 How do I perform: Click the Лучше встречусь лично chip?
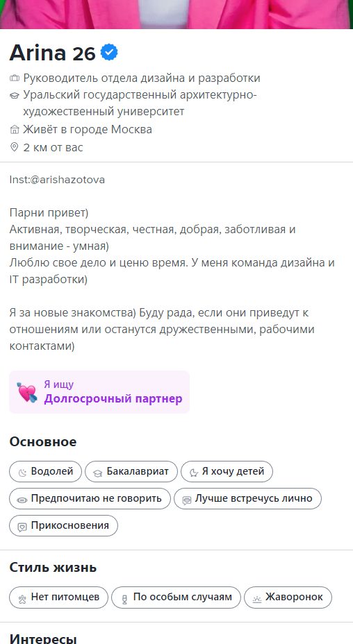tap(247, 498)
